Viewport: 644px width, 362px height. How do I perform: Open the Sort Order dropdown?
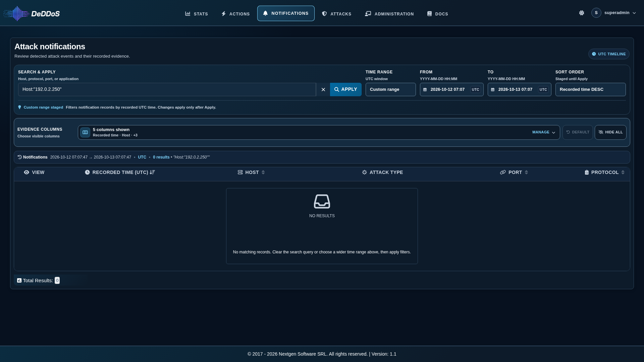tap(590, 89)
